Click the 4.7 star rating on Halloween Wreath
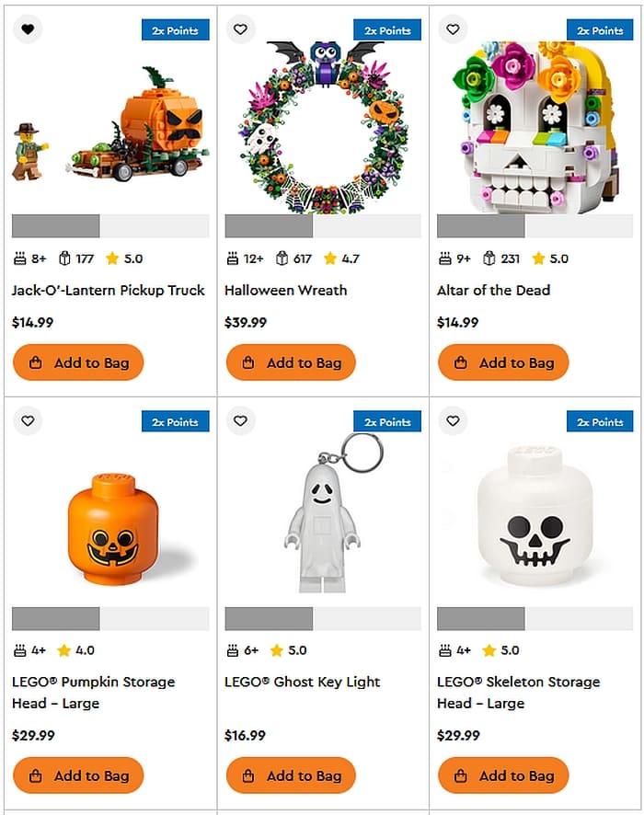Image resolution: width=644 pixels, height=815 pixels. pyautogui.click(x=341, y=258)
